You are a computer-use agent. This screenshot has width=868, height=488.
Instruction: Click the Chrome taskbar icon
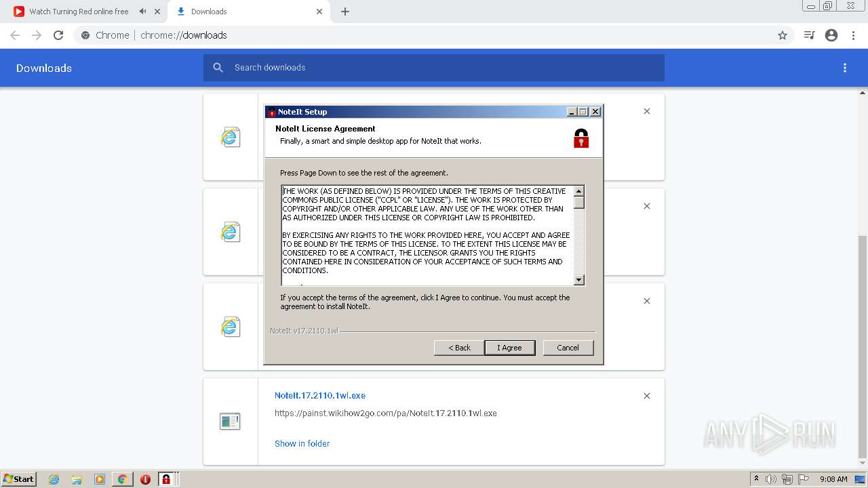(x=123, y=479)
